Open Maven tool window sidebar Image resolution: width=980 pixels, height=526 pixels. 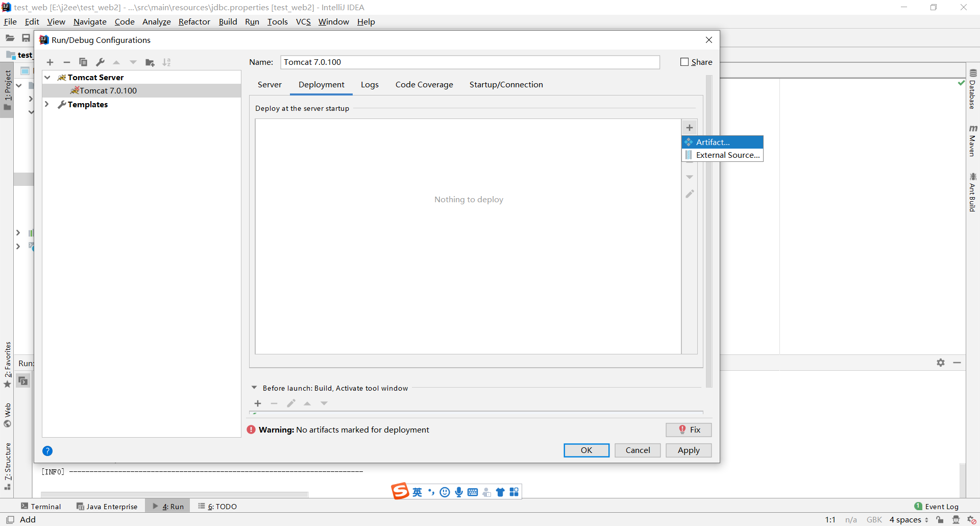click(x=973, y=140)
